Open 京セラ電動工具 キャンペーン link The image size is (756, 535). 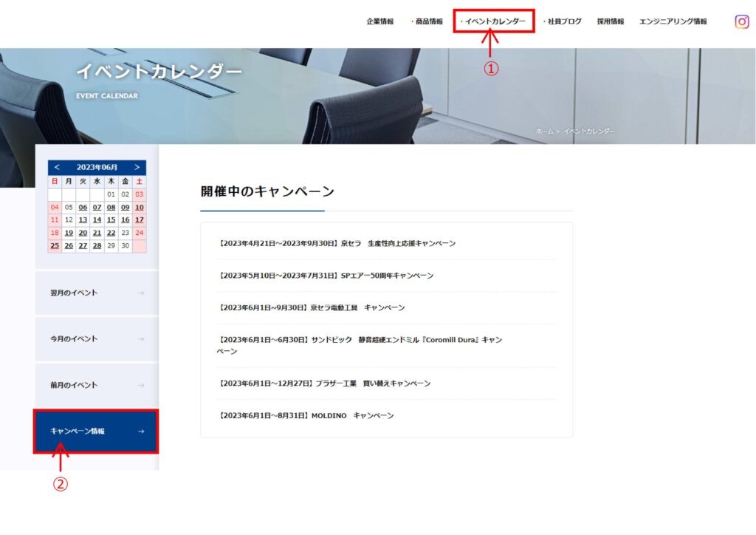tap(312, 307)
